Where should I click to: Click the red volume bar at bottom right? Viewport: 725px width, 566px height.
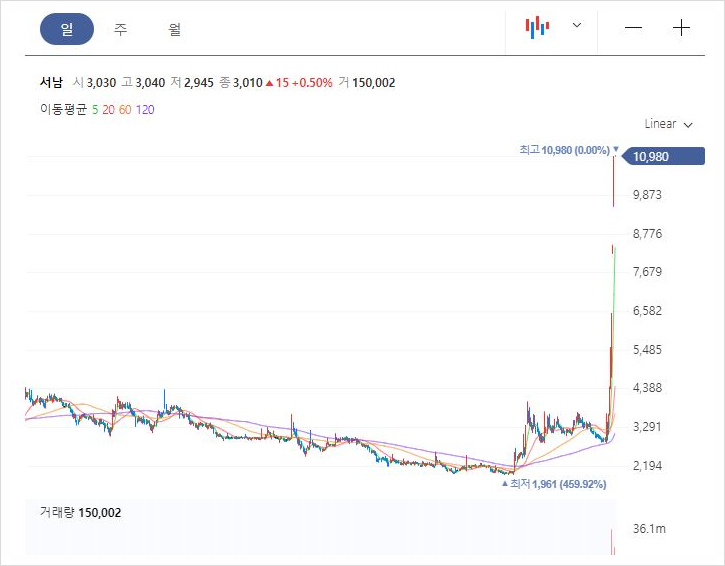pos(611,543)
